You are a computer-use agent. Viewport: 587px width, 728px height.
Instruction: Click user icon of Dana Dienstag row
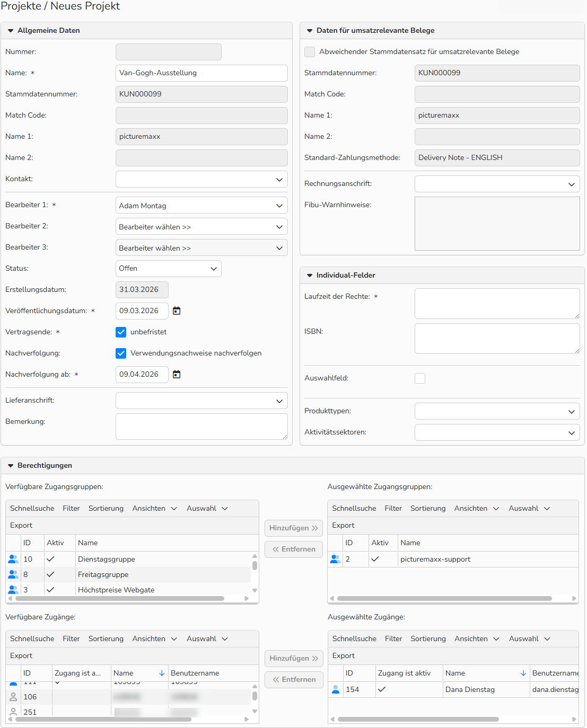pos(335,689)
